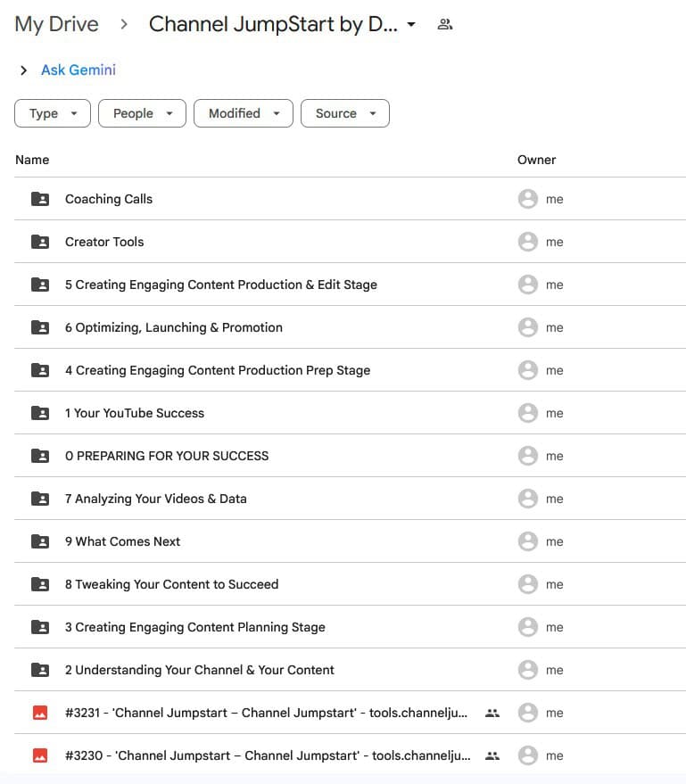Click the red image icon for file #3231

click(x=40, y=713)
